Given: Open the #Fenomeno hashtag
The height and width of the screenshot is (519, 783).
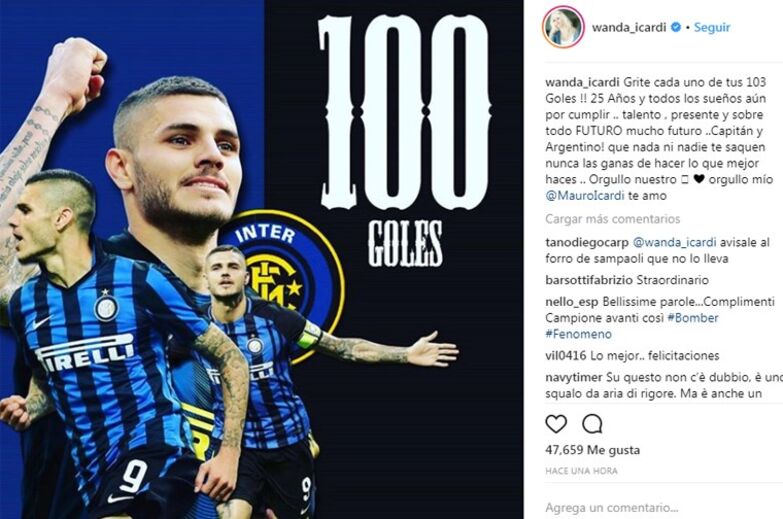Looking at the screenshot, I should point(578,334).
